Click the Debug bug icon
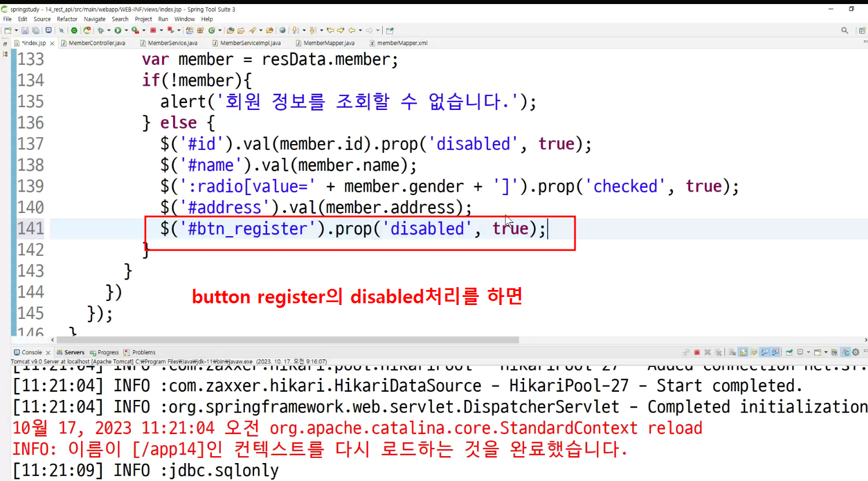 [101, 30]
